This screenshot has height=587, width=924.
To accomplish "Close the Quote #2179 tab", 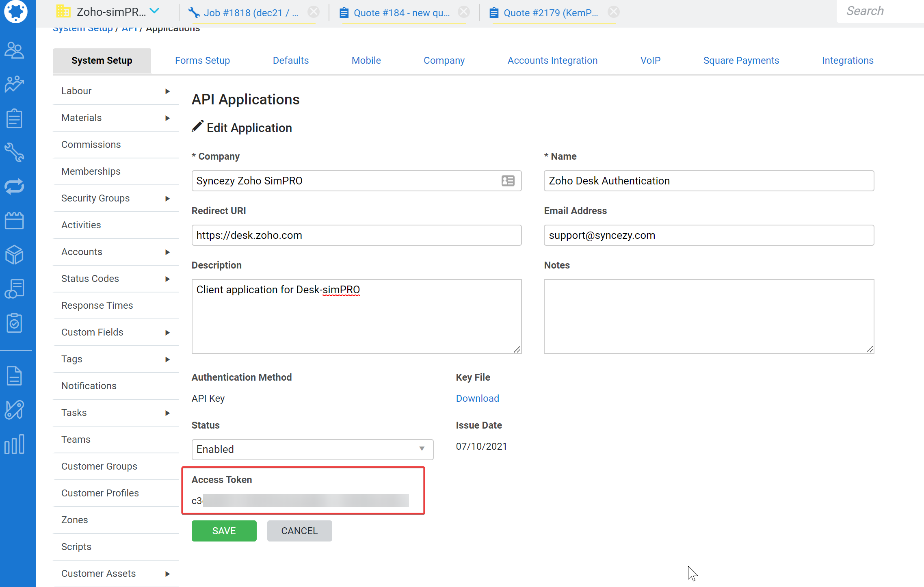I will (x=614, y=12).
